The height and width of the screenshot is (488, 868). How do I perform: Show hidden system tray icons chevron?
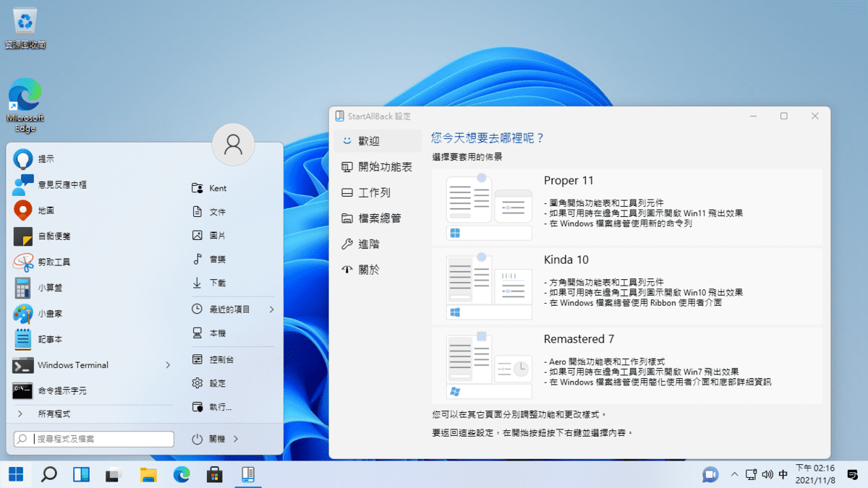coord(735,475)
